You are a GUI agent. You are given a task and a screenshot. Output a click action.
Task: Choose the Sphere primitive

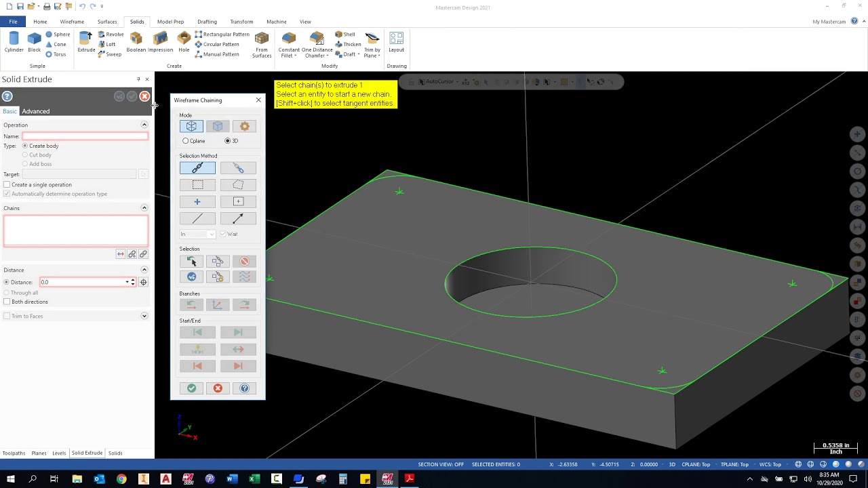tap(58, 35)
